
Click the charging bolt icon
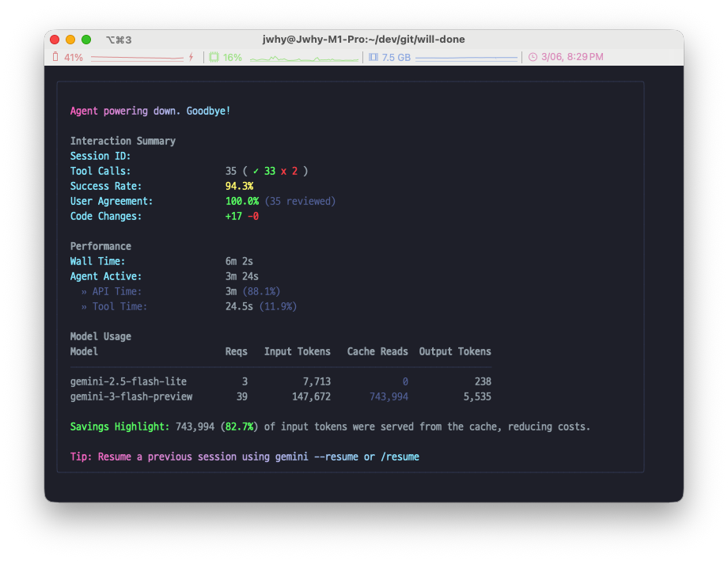tap(191, 57)
